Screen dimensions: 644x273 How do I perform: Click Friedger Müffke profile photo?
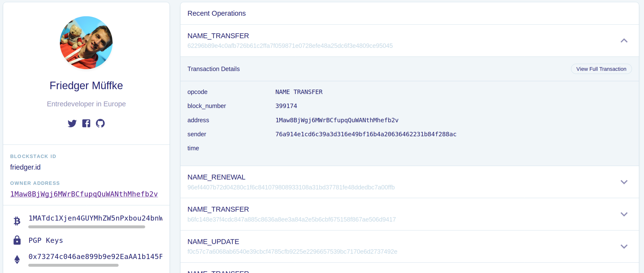click(86, 43)
